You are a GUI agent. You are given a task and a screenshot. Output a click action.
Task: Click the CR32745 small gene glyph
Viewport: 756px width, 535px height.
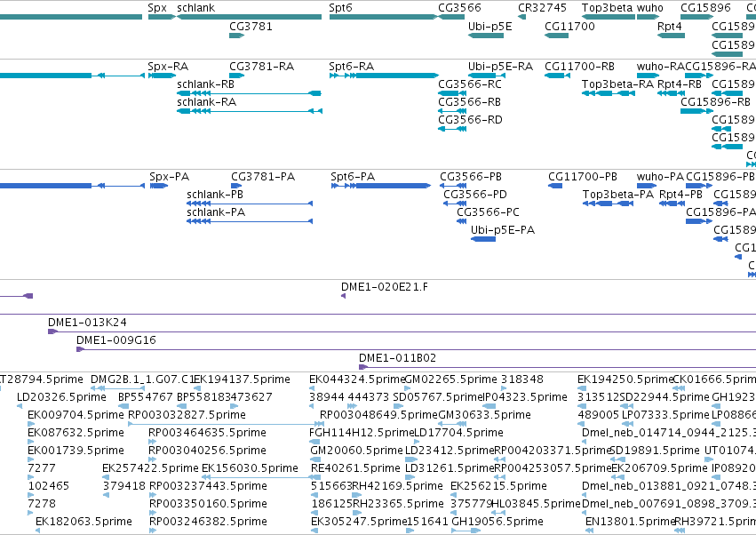pos(521,17)
